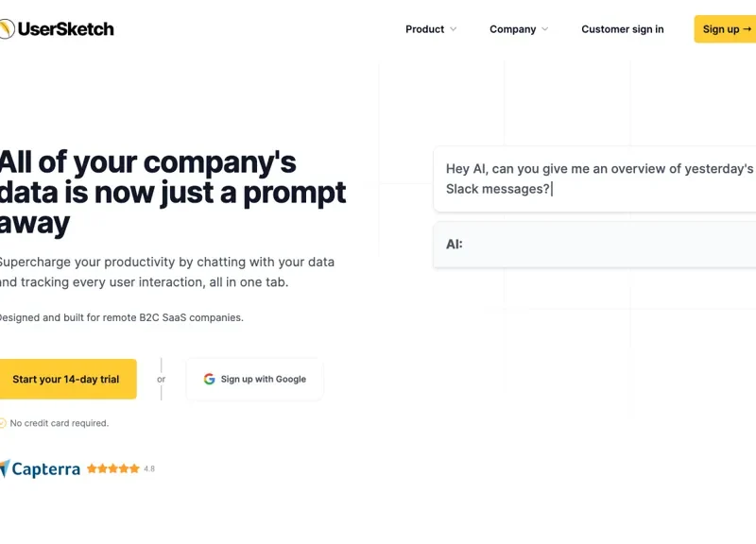
Task: Focus the Hey AI prompt box
Action: pyautogui.click(x=594, y=178)
